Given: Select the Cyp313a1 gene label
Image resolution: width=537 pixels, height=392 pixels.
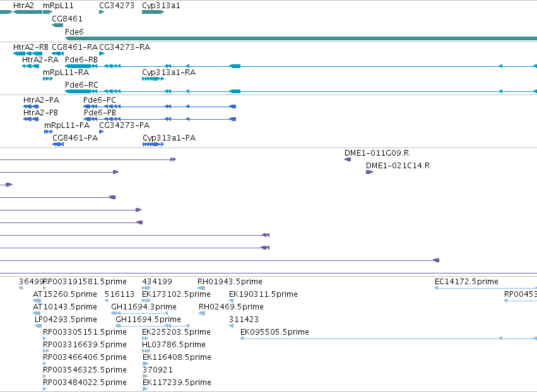Looking at the screenshot, I should [161, 6].
